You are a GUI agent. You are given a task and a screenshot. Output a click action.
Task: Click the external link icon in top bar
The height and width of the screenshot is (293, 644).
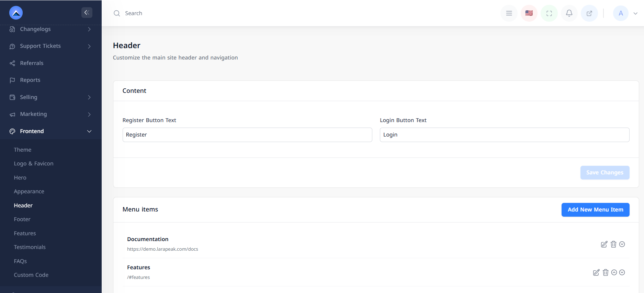pyautogui.click(x=589, y=13)
